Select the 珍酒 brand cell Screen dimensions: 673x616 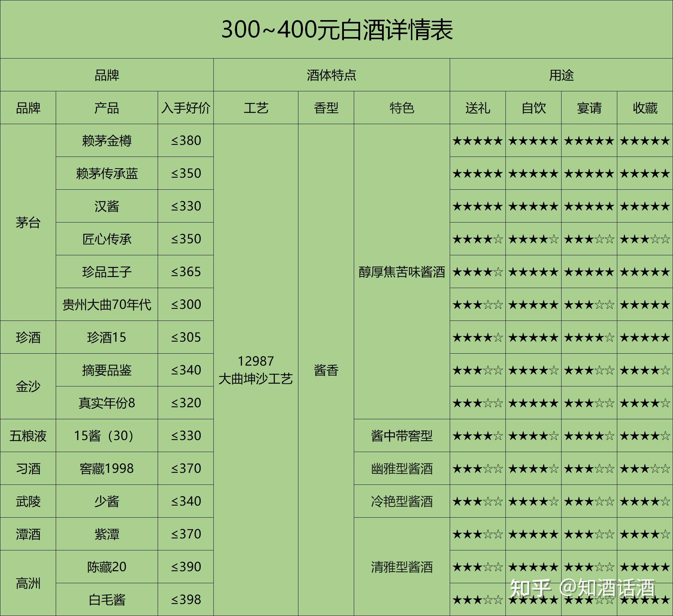[x=28, y=337]
